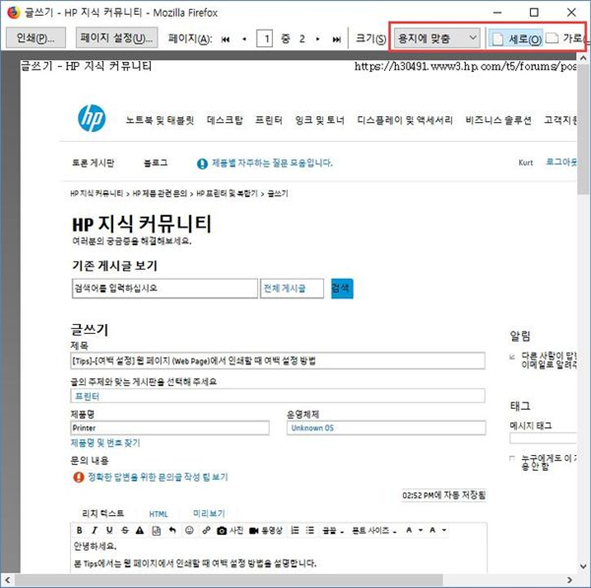Jump to last page in preview
The image size is (591, 588).
[x=337, y=39]
